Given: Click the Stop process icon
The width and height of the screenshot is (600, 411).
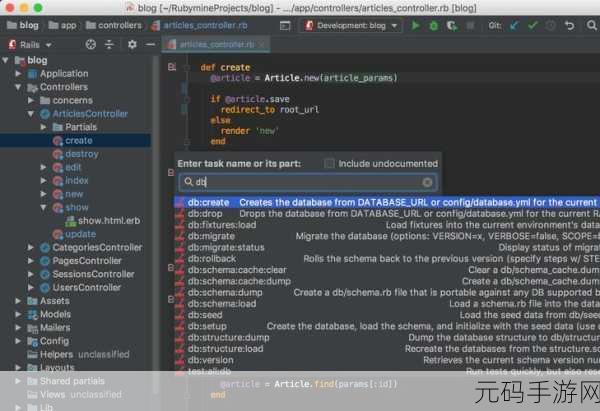Looking at the screenshot, I should click(x=470, y=26).
